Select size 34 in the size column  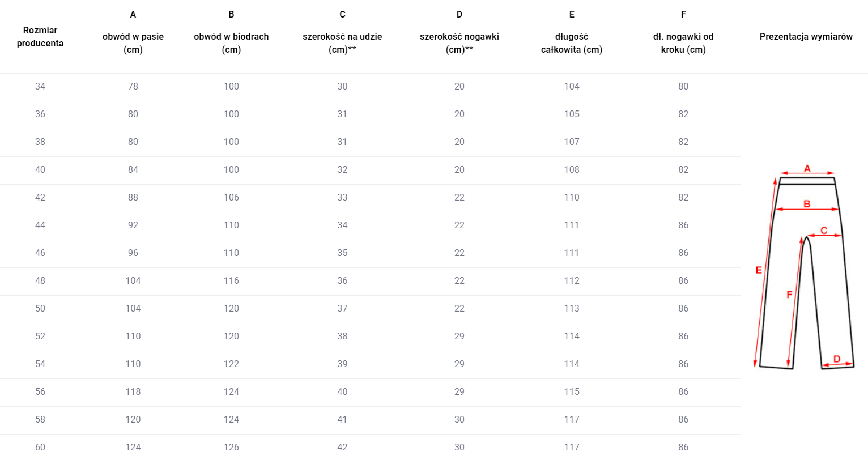pyautogui.click(x=40, y=87)
